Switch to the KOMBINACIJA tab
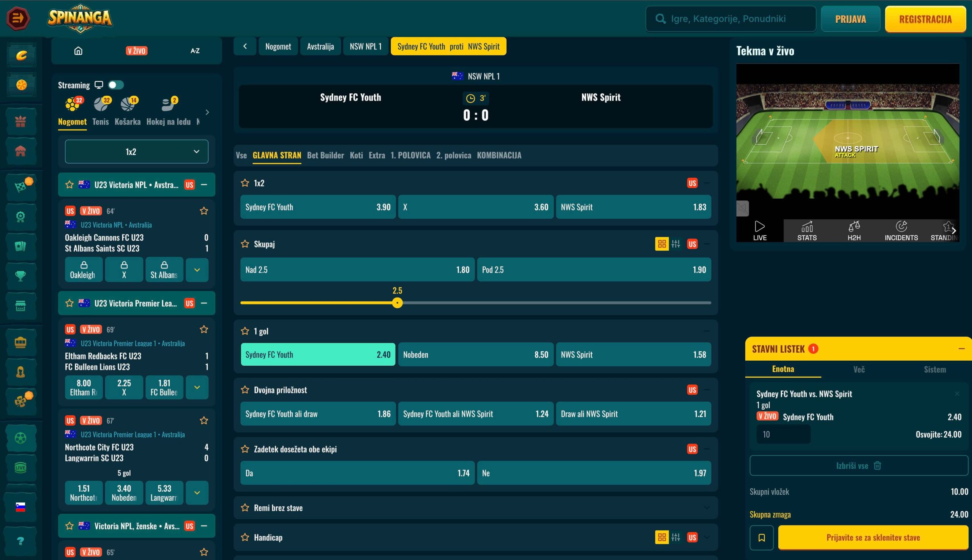 tap(499, 155)
